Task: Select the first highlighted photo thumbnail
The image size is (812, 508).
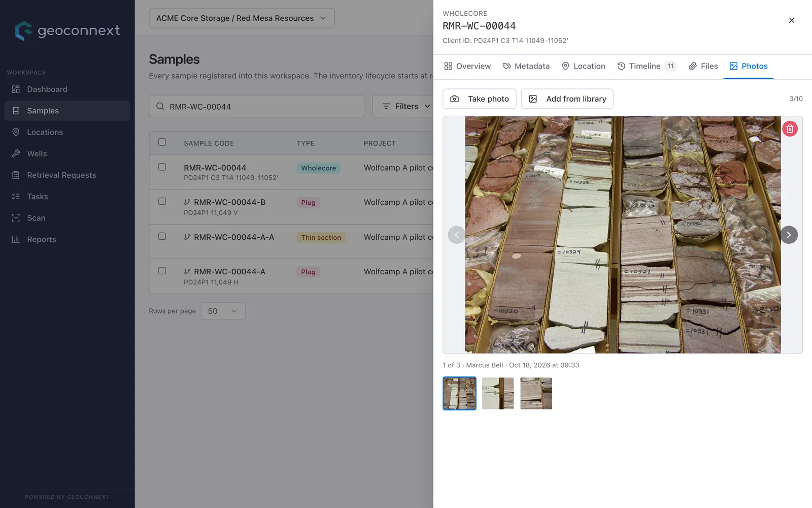Action: tap(459, 393)
